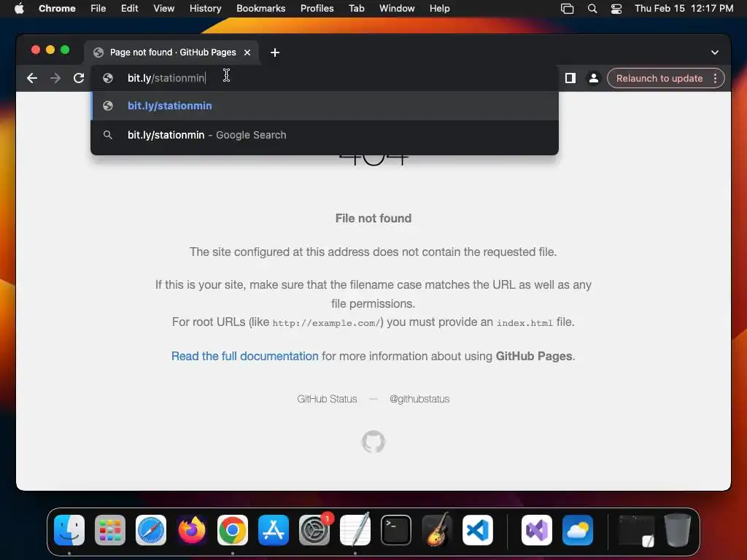The width and height of the screenshot is (747, 560).
Task: Open the Tab menu
Action: (x=356, y=9)
